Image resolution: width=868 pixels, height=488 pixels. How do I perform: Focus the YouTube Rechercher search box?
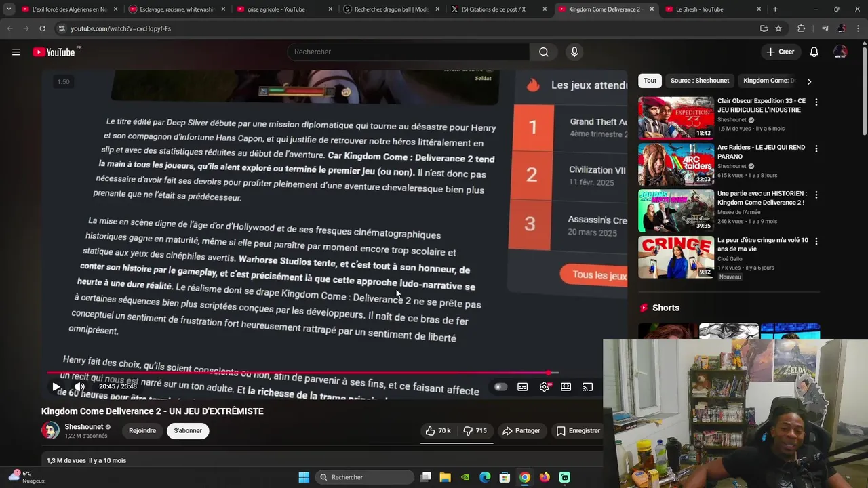[x=409, y=52]
